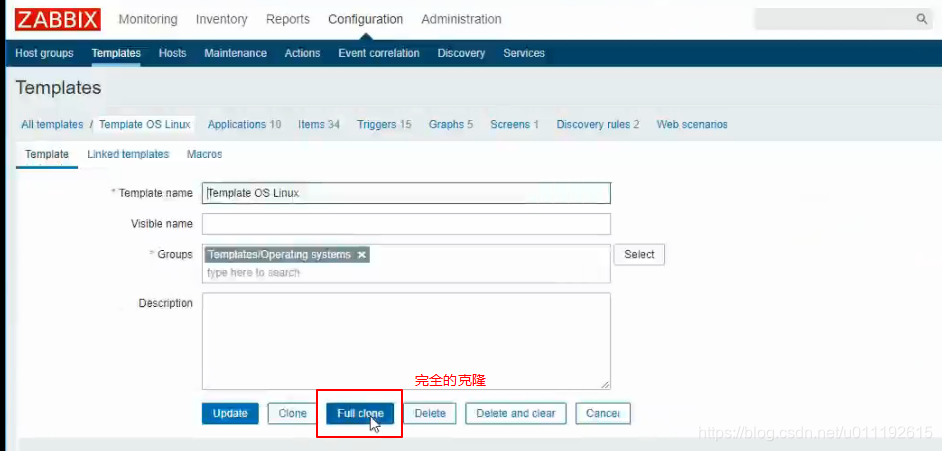This screenshot has width=942, height=451.
Task: Go to Hosts section
Action: click(172, 53)
